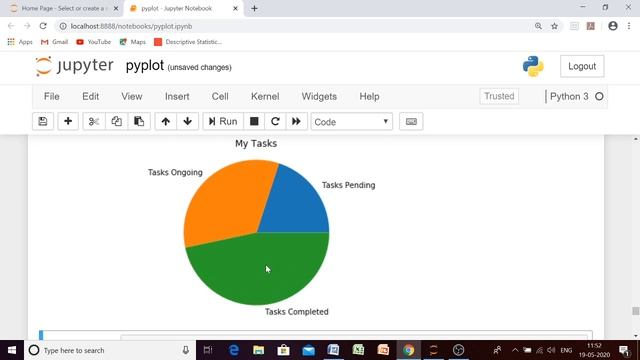Open the Windows Start menu
The width and height of the screenshot is (640, 360).
pos(12,350)
